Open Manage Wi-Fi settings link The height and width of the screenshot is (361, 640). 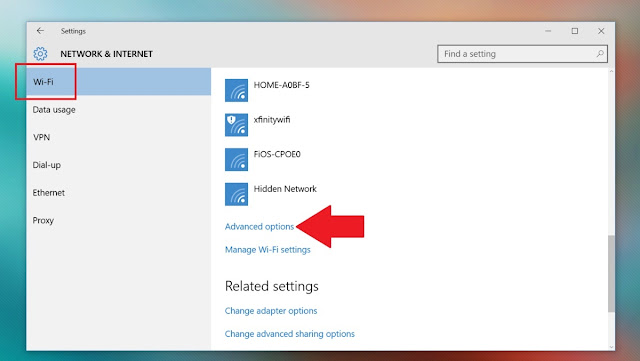(x=268, y=250)
